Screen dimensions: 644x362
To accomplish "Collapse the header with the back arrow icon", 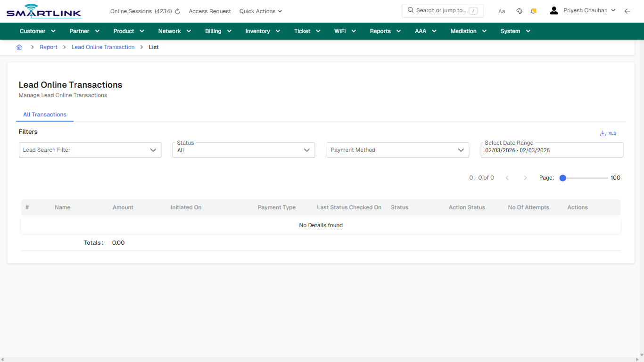I will 627,11.
